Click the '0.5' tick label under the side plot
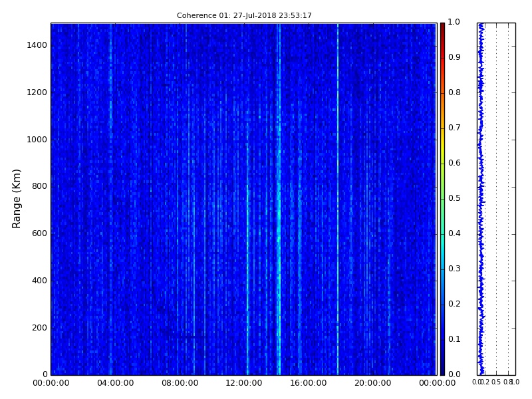The width and height of the screenshot is (532, 399). click(x=496, y=382)
